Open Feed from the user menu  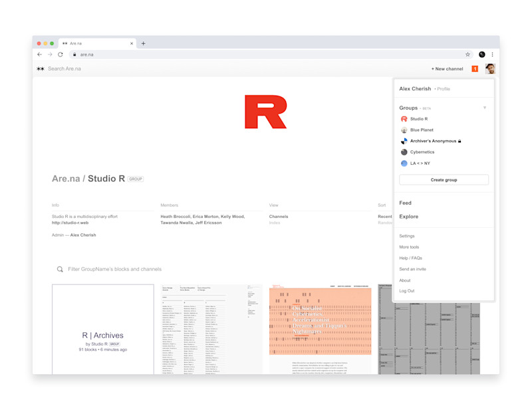[x=405, y=203]
